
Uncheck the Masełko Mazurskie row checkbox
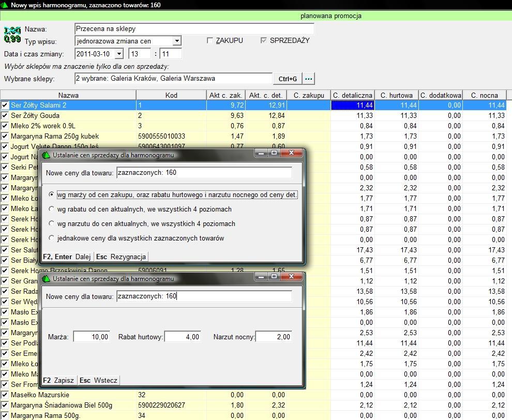tap(5, 395)
